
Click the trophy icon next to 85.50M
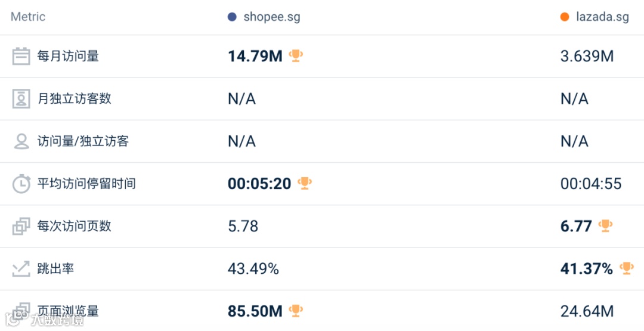[x=296, y=310]
